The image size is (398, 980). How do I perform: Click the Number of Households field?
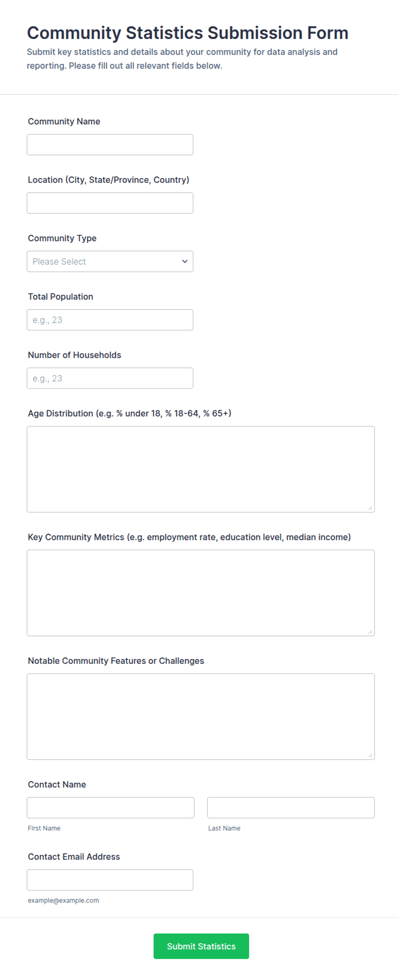pos(110,378)
